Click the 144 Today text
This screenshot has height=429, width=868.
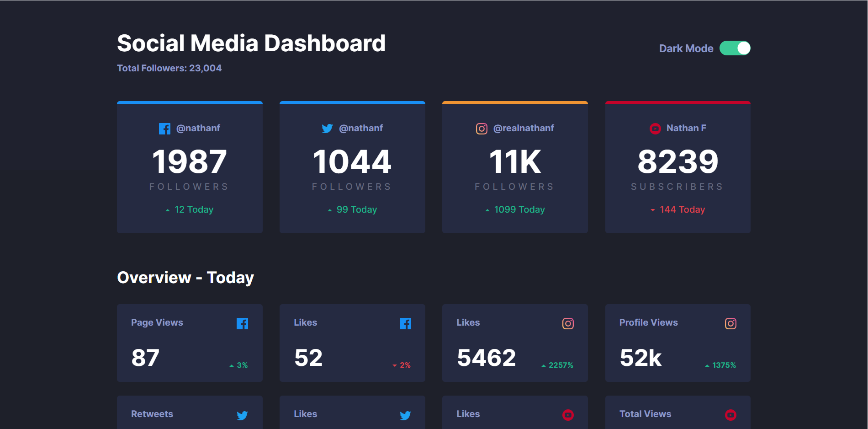[683, 209]
